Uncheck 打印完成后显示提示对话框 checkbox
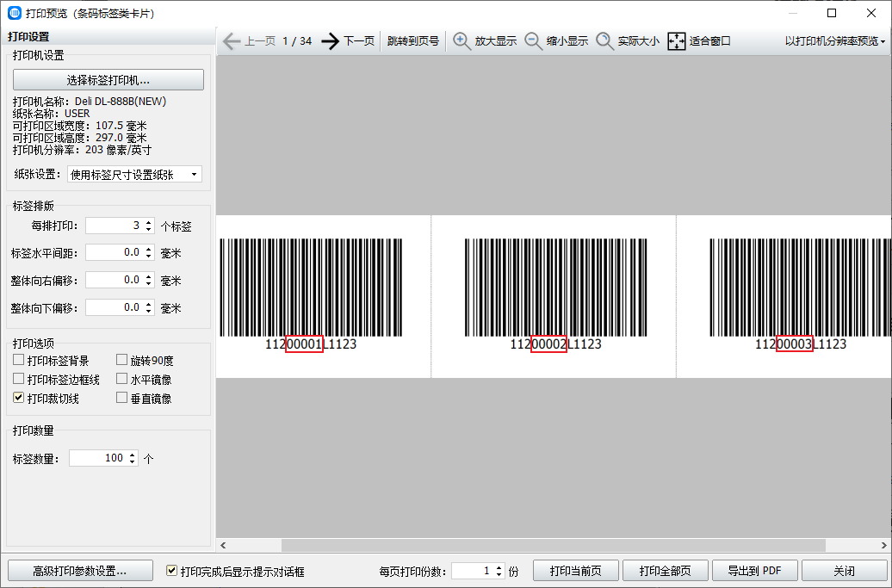 click(x=171, y=570)
